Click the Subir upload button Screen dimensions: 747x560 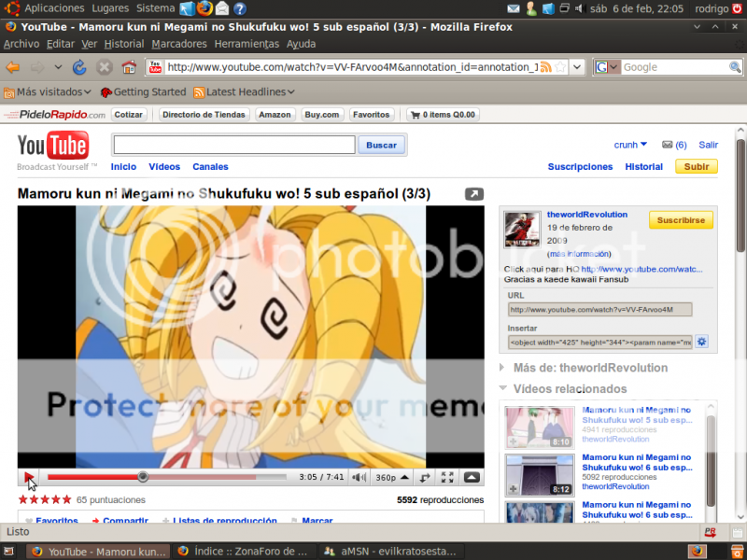tap(697, 167)
